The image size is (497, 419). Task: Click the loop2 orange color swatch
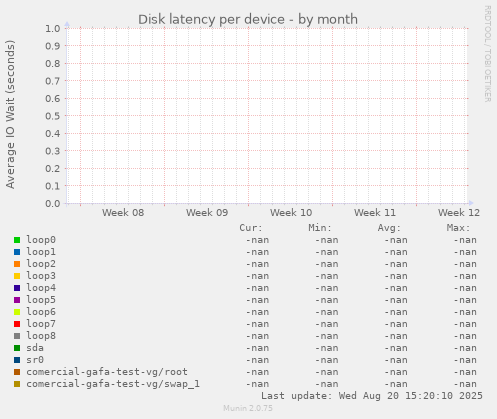coord(17,264)
